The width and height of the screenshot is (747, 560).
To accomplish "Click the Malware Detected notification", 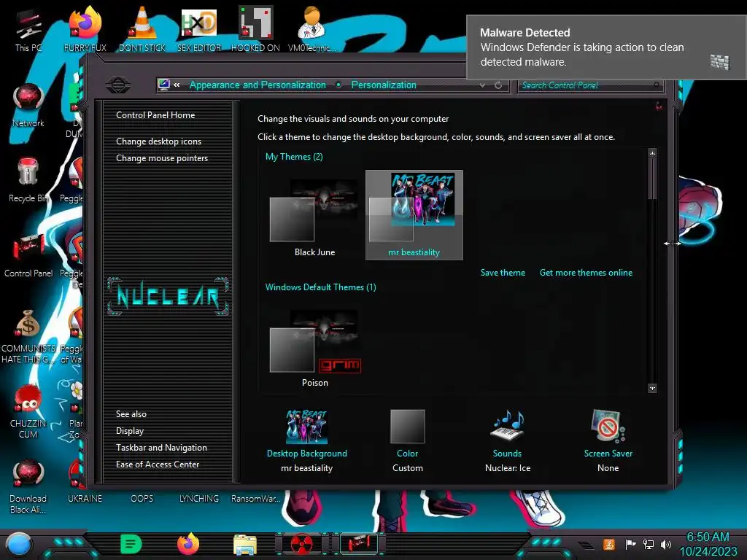I will pos(606,47).
